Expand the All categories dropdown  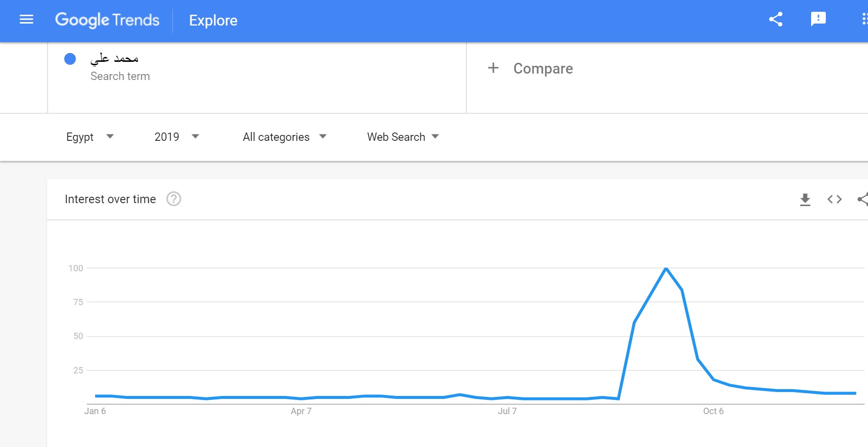[x=285, y=137]
